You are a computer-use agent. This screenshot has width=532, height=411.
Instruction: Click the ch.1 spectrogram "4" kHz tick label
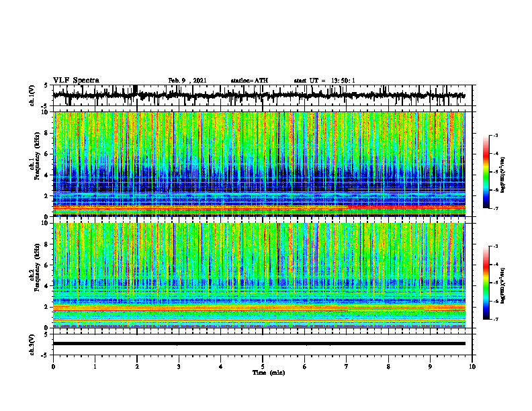(x=48, y=175)
